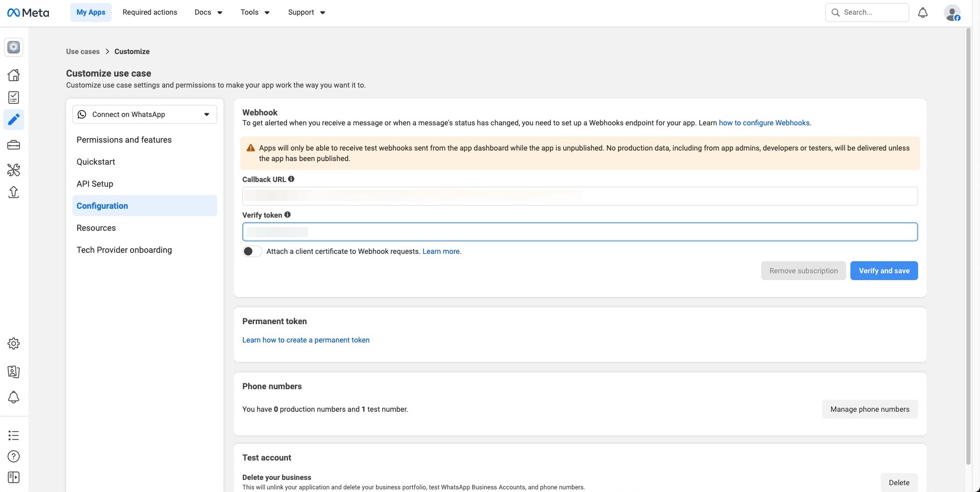Click into the Callback URL field
Viewport: 980px width, 492px height.
[x=580, y=196]
